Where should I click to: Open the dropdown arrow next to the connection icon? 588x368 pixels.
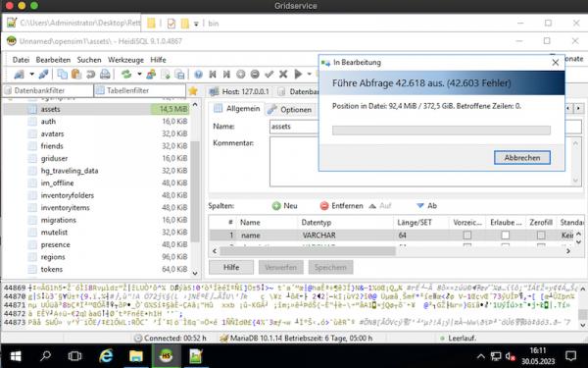[x=32, y=74]
